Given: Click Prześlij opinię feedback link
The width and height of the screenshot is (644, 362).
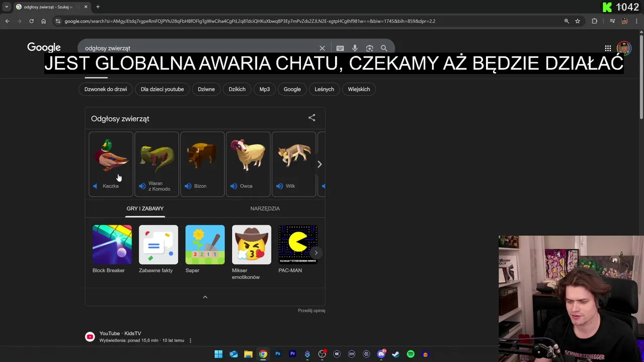Looking at the screenshot, I should (311, 310).
